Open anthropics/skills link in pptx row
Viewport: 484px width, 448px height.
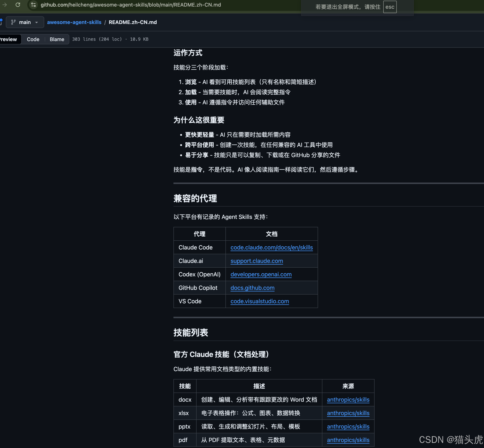(x=348, y=426)
